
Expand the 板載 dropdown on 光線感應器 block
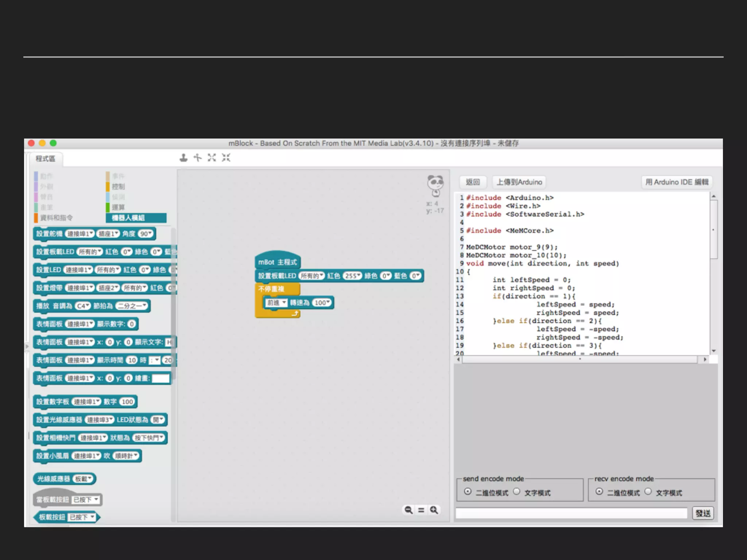(84, 479)
